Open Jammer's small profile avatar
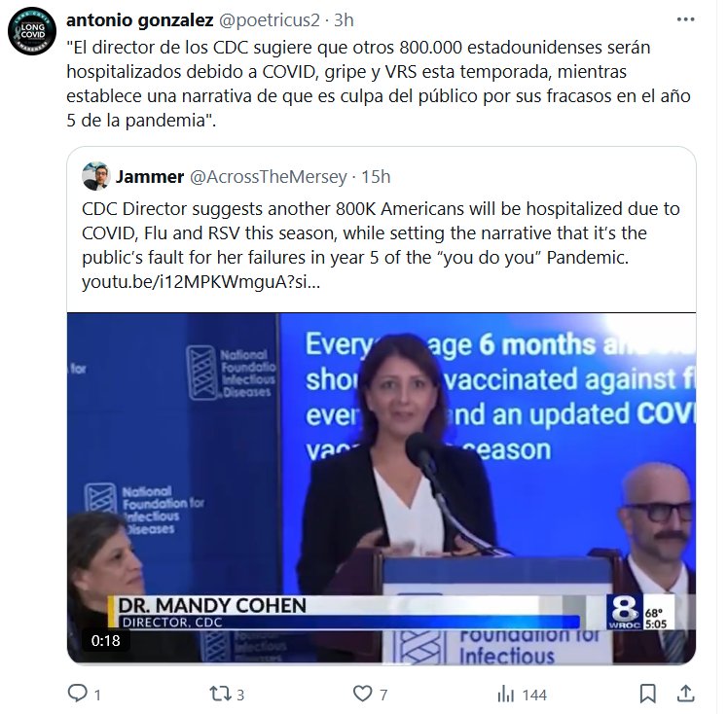 pos(95,176)
